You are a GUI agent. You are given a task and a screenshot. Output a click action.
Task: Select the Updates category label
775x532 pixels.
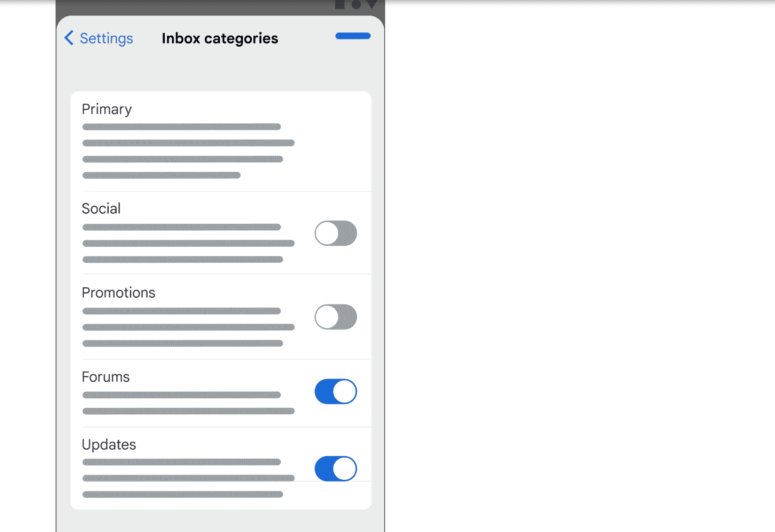click(109, 444)
